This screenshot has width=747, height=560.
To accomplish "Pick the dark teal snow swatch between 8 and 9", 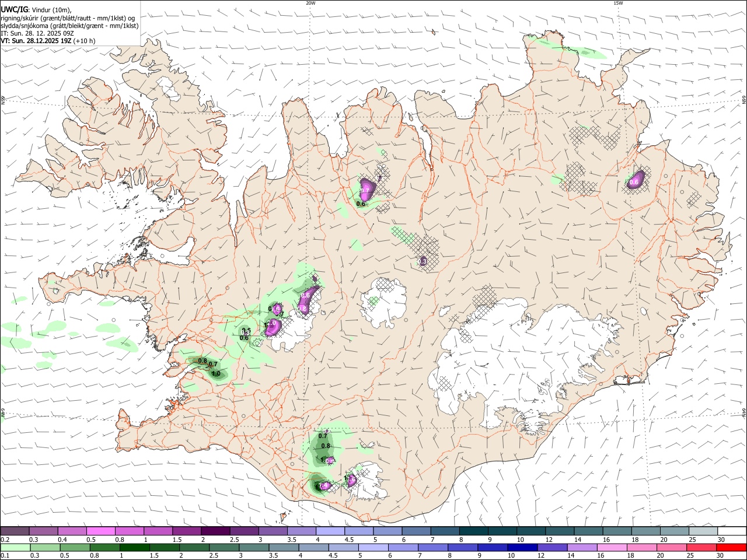I will pos(474,531).
